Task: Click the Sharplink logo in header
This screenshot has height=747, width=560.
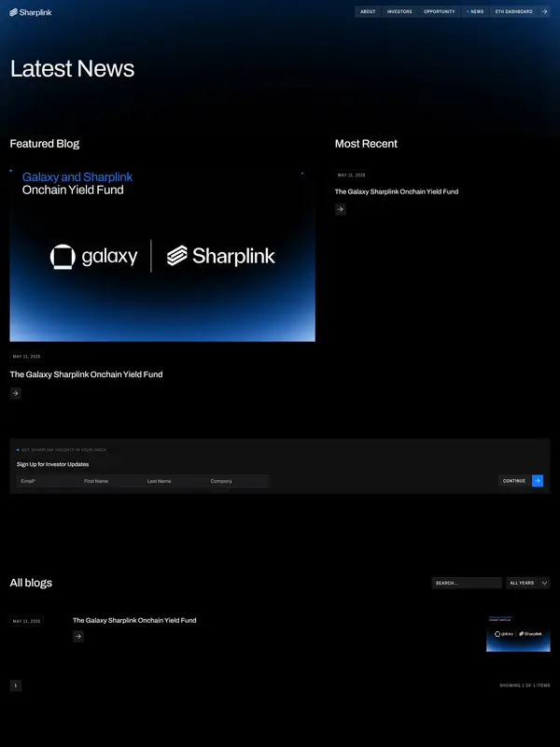Action: pyautogui.click(x=31, y=12)
